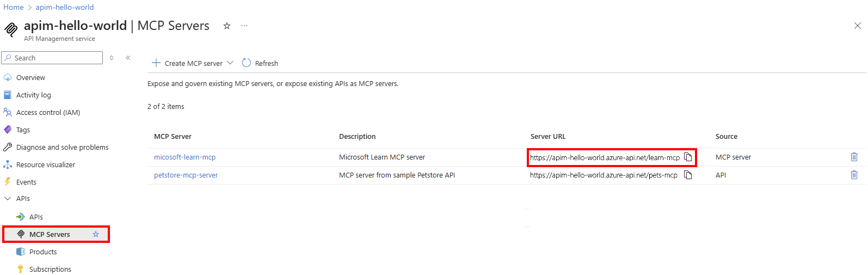
Task: Click the Access control people icon
Action: click(x=8, y=112)
